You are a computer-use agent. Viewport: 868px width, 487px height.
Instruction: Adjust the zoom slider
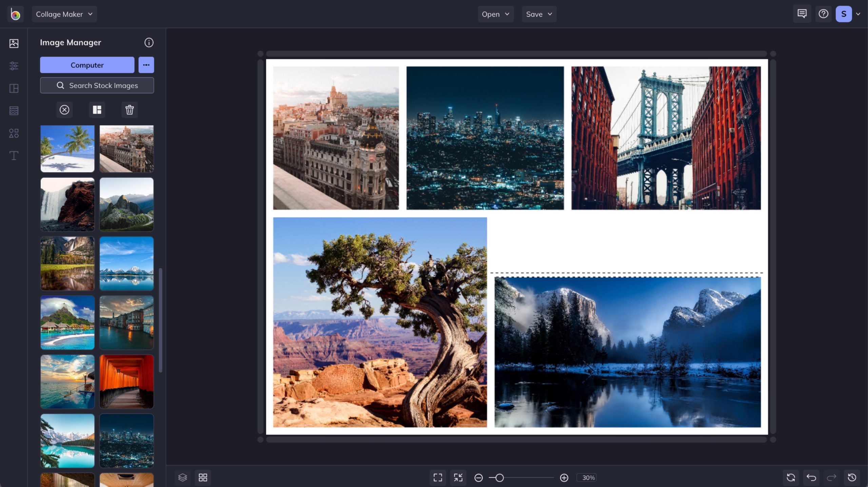click(x=500, y=478)
